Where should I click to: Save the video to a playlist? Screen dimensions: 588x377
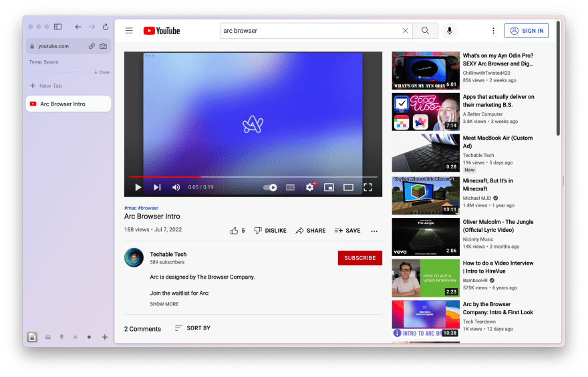point(347,231)
